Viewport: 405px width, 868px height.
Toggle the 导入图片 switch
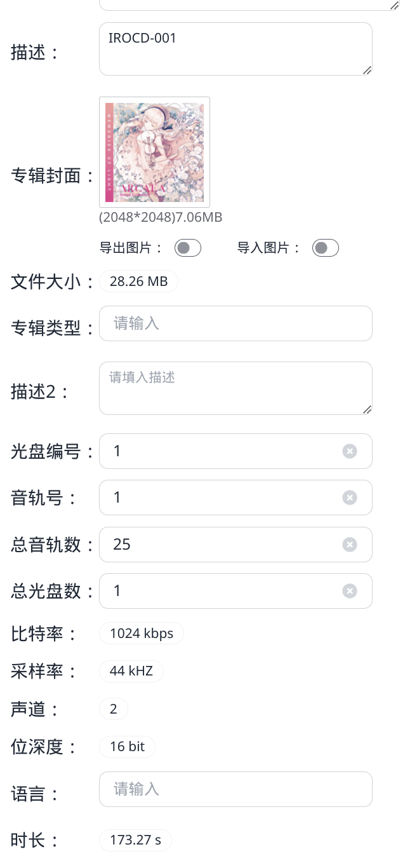click(326, 248)
